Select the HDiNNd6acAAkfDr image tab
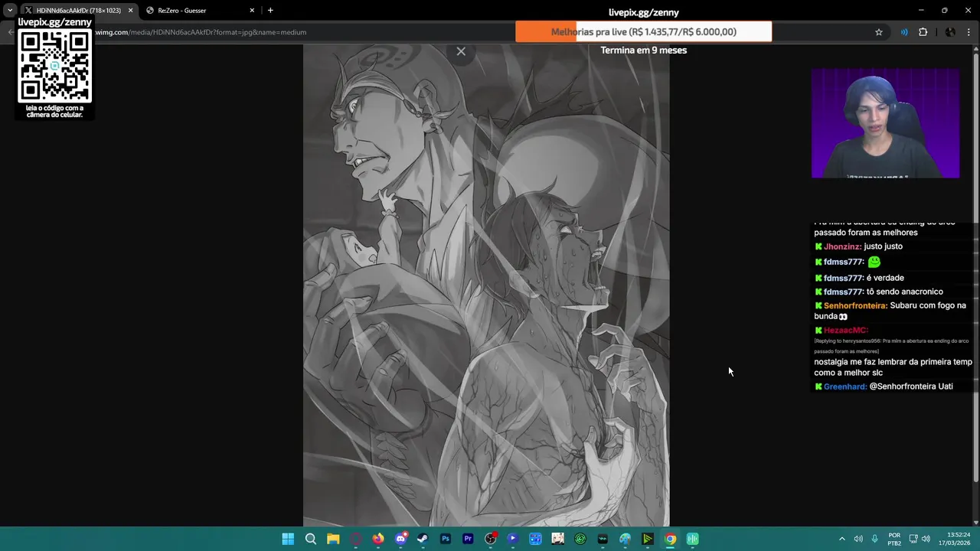This screenshot has width=980, height=551. [78, 11]
